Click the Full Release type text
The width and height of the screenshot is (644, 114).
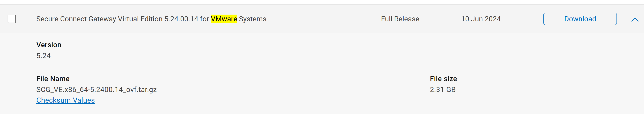pos(400,19)
